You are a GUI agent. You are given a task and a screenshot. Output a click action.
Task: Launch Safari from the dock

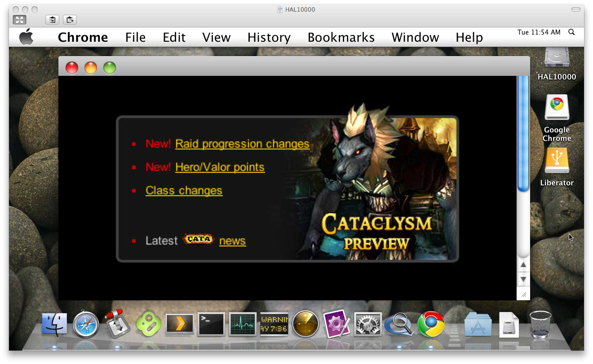pyautogui.click(x=85, y=324)
